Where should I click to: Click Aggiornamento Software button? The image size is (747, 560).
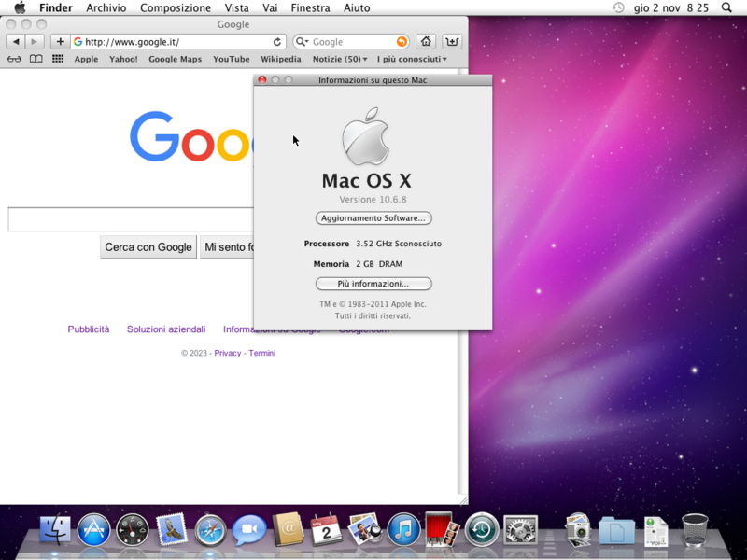[x=373, y=218]
